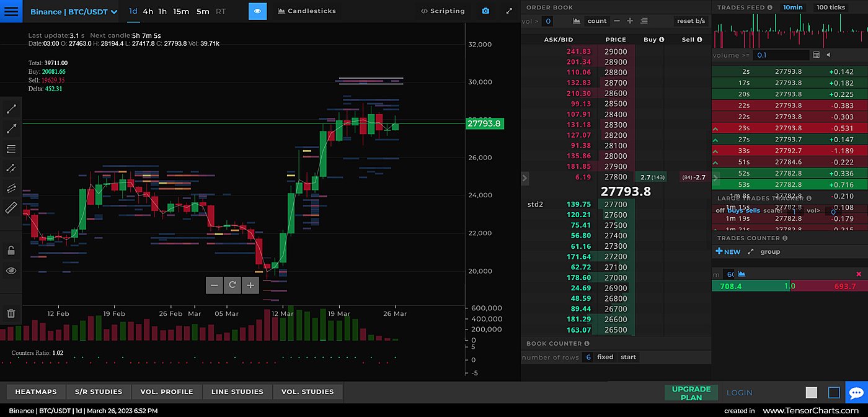Image resolution: width=868 pixels, height=417 pixels.
Task: Show Buy column info icon
Action: [x=662, y=39]
